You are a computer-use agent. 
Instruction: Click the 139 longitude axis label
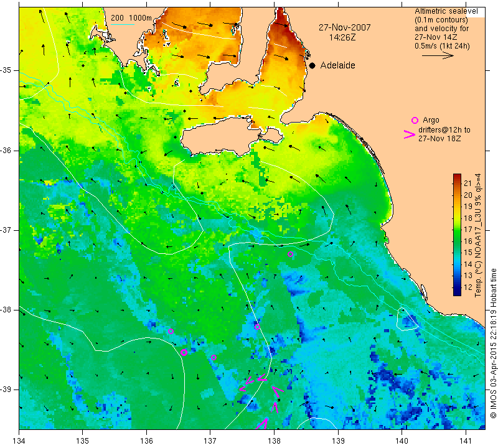pos(338,441)
